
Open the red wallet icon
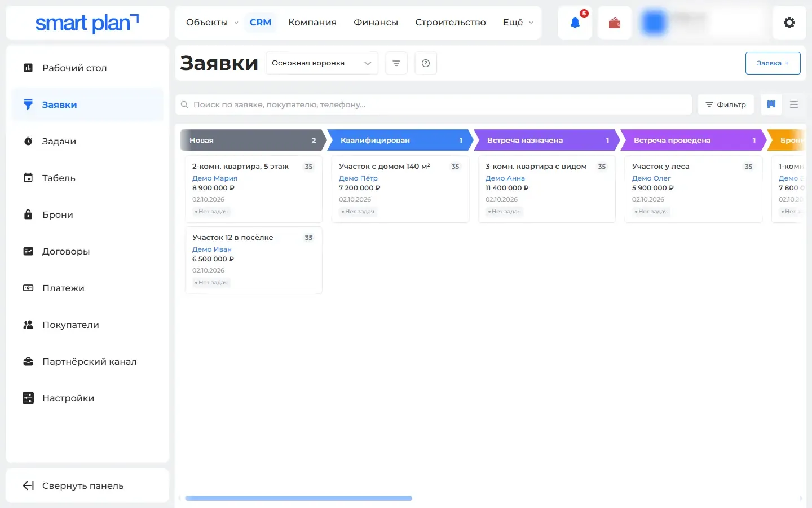point(615,23)
